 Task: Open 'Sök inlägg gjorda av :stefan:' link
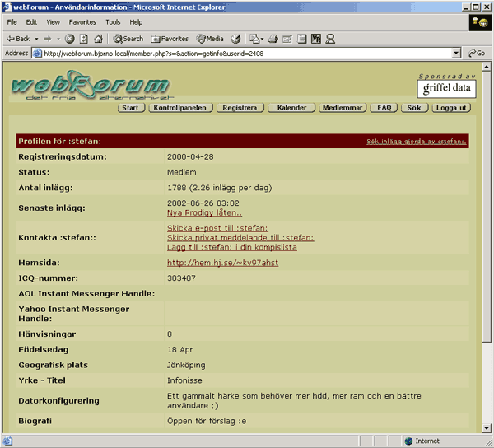point(416,142)
